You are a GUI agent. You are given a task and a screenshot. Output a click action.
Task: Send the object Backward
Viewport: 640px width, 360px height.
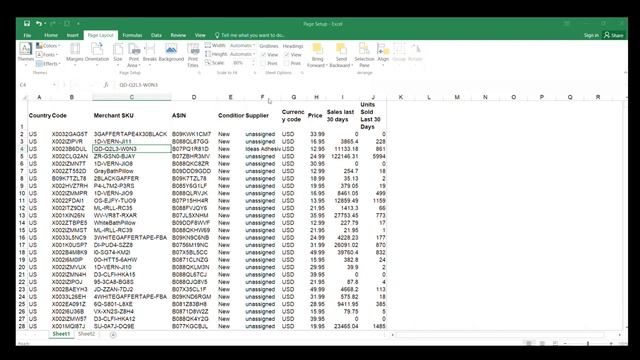click(341, 54)
